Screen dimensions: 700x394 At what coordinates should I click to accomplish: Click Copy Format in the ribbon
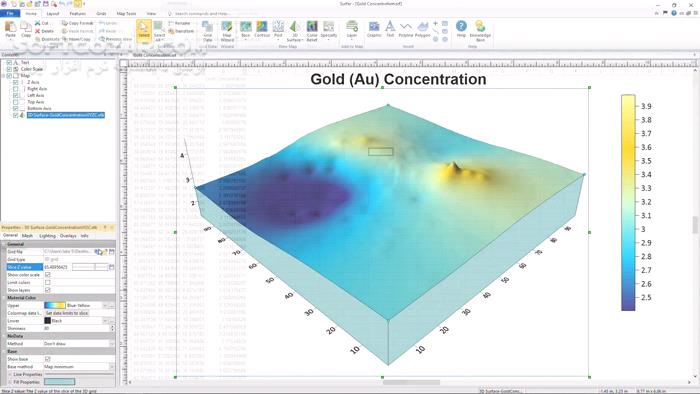78,23
